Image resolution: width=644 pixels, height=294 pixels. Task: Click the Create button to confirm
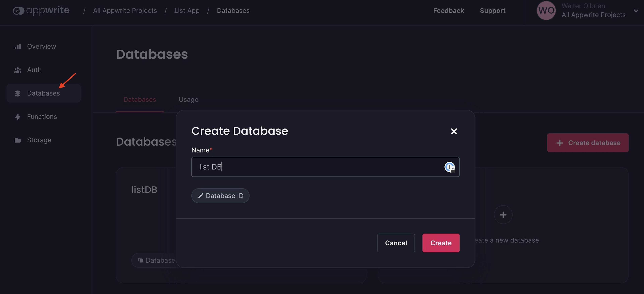click(441, 243)
